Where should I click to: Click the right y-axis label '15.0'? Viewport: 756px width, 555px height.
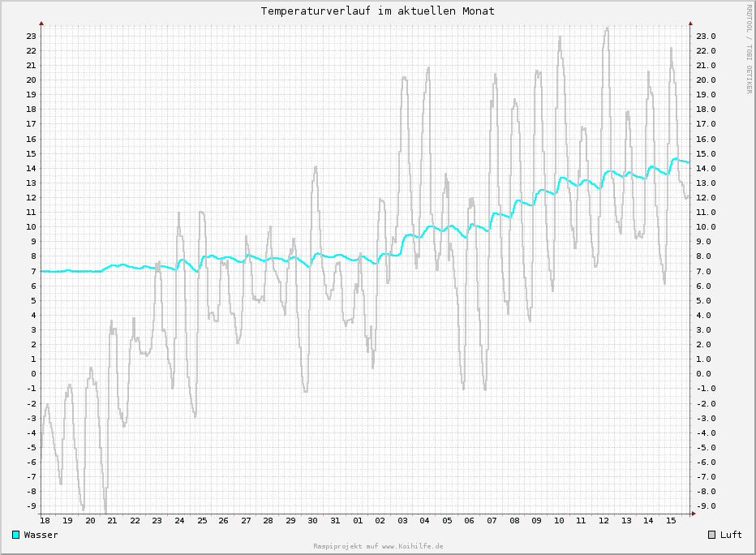click(706, 154)
